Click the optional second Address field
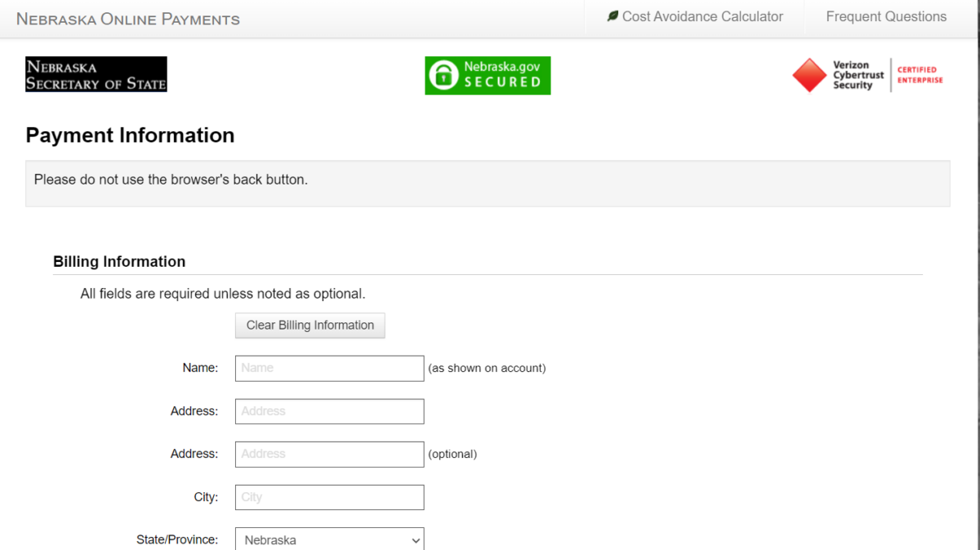The height and width of the screenshot is (550, 980). pos(329,454)
